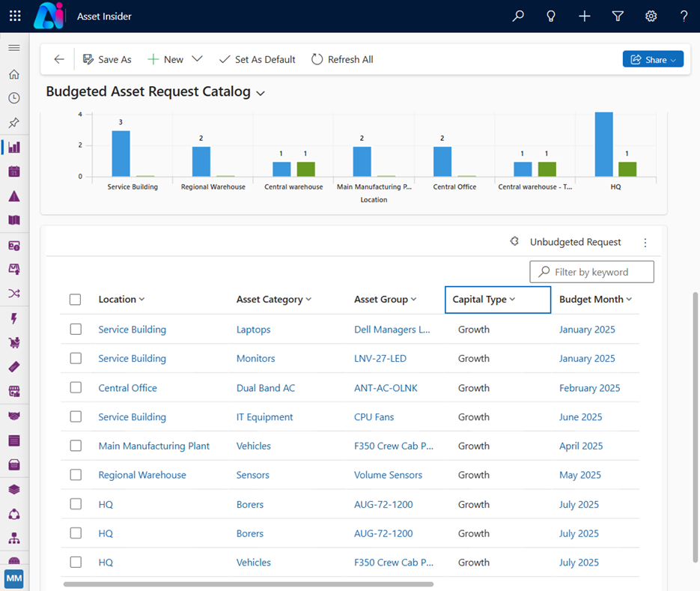700x591 pixels.
Task: Open Recent items clock icon in sidebar
Action: click(x=14, y=98)
